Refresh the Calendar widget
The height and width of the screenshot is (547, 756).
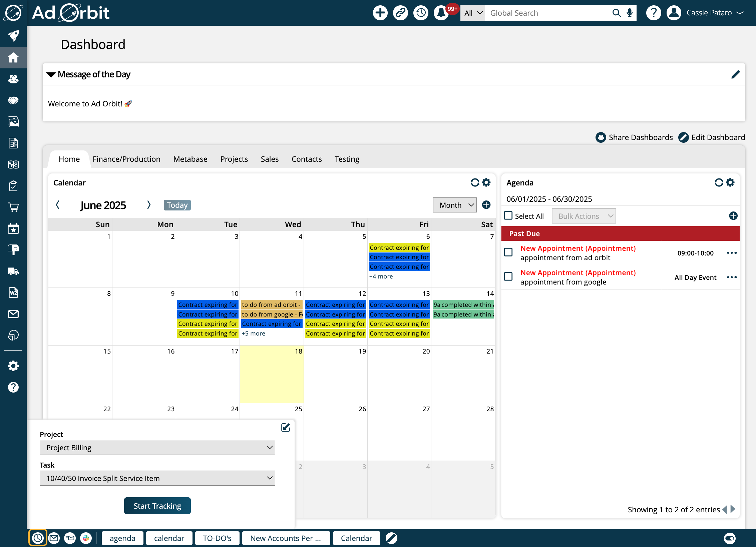click(475, 182)
